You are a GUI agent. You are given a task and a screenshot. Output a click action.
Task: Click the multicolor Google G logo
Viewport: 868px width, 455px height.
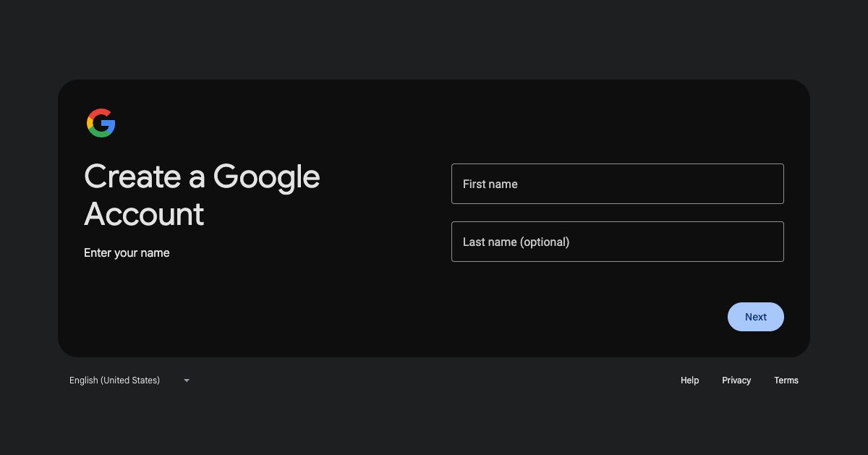(x=101, y=123)
